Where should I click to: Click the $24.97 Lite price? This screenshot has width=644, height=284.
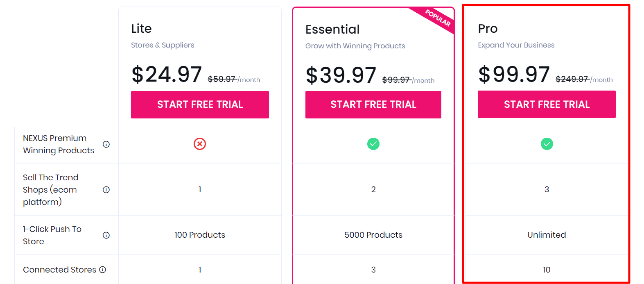click(166, 75)
